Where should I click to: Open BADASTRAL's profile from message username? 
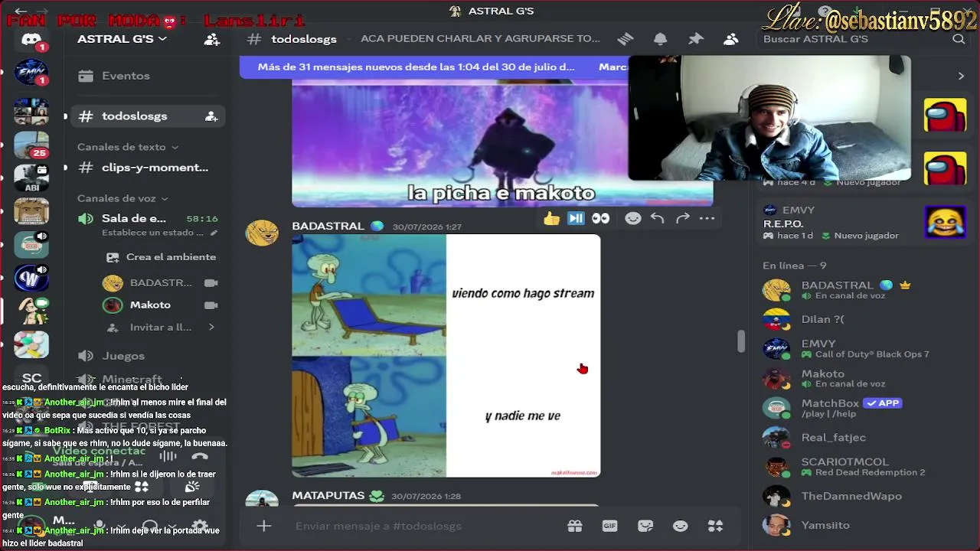(328, 227)
